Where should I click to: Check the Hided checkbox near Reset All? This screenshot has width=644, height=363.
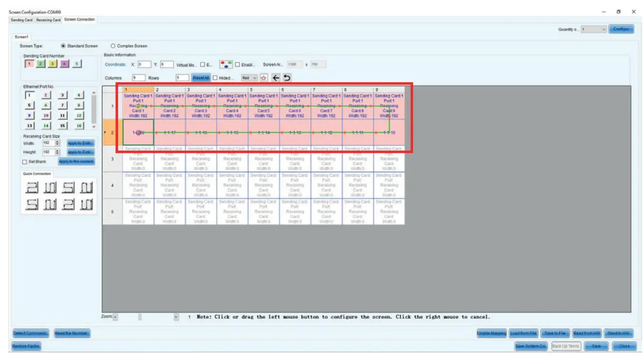215,77
